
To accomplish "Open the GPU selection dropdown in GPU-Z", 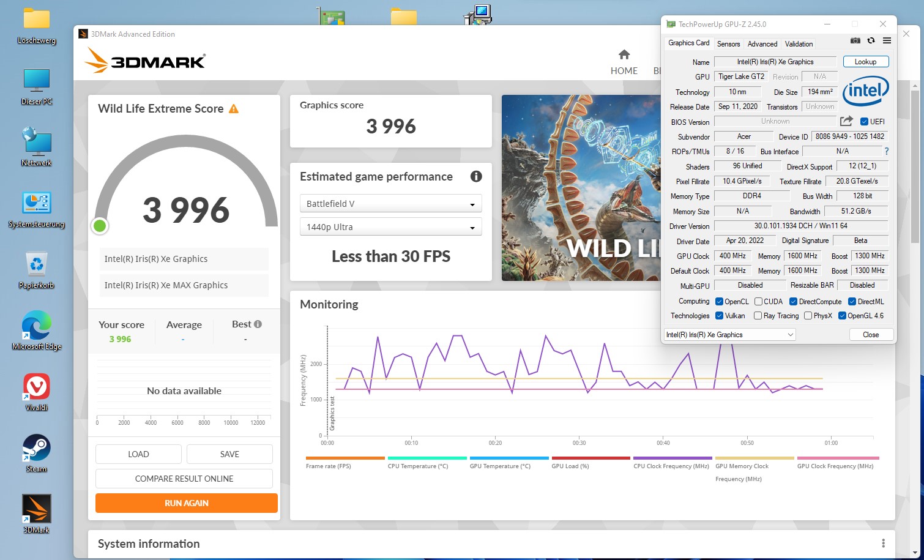I will pyautogui.click(x=729, y=335).
